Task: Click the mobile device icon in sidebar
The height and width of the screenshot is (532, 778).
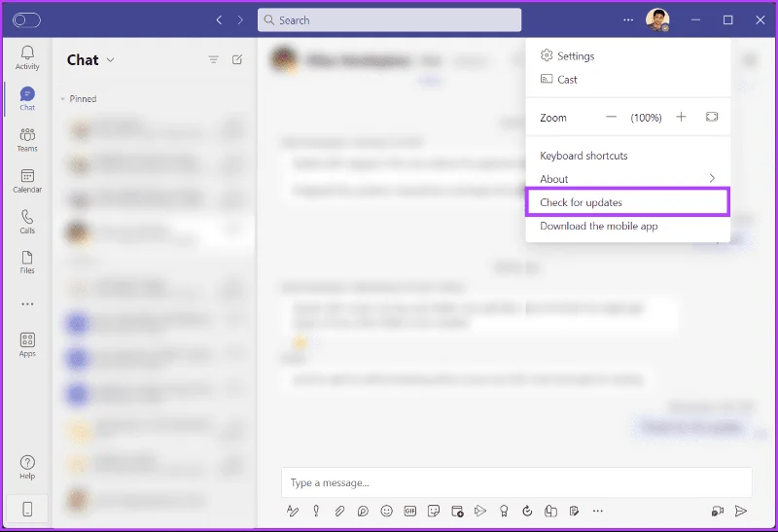Action: [27, 510]
